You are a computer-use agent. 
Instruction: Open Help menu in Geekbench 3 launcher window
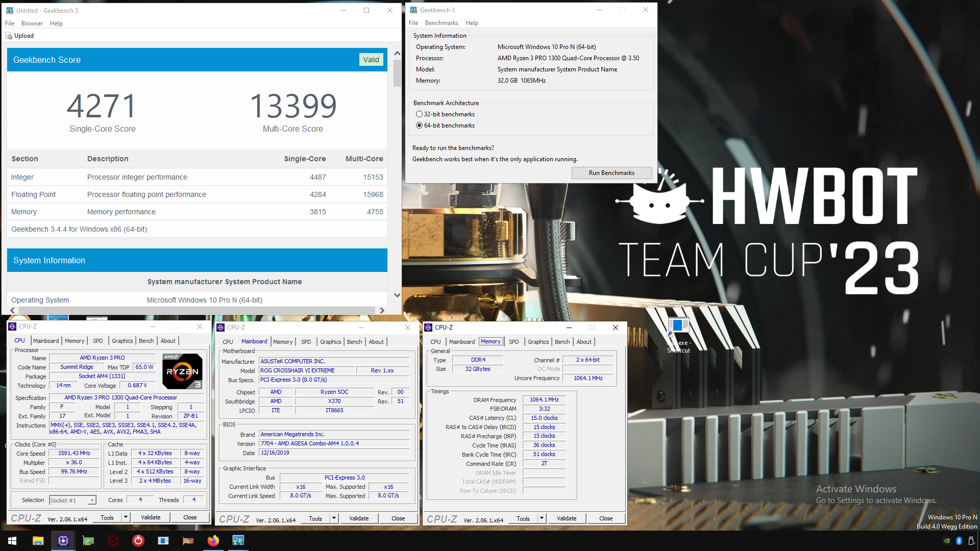pos(472,23)
